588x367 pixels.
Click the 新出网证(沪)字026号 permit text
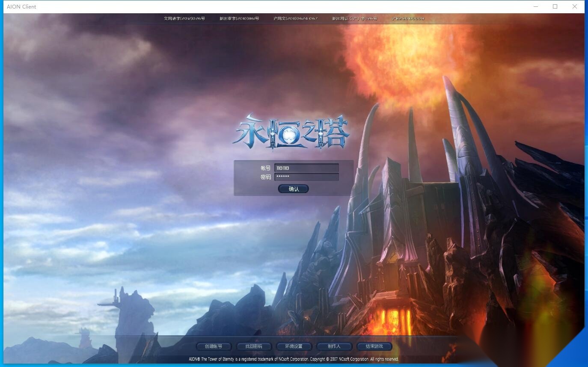[355, 18]
